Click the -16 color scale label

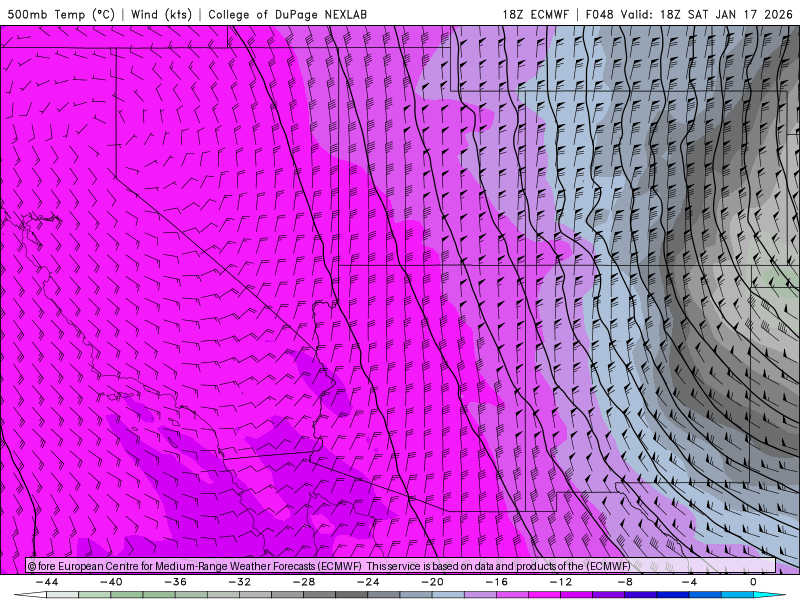(496, 582)
